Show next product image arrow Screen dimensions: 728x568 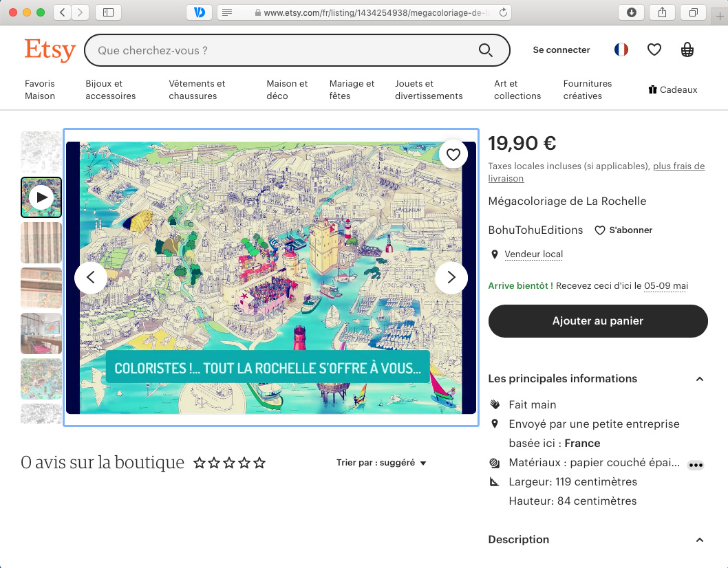coord(451,277)
